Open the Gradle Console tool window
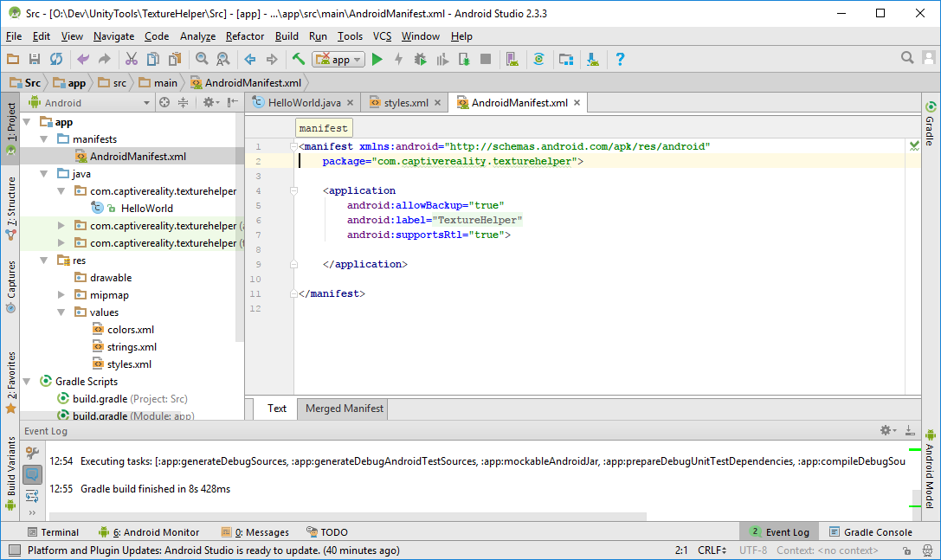The image size is (941, 560). [871, 531]
